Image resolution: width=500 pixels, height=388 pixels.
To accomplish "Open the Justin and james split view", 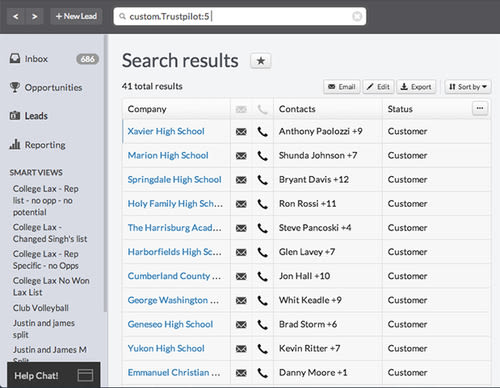I will pyautogui.click(x=44, y=329).
